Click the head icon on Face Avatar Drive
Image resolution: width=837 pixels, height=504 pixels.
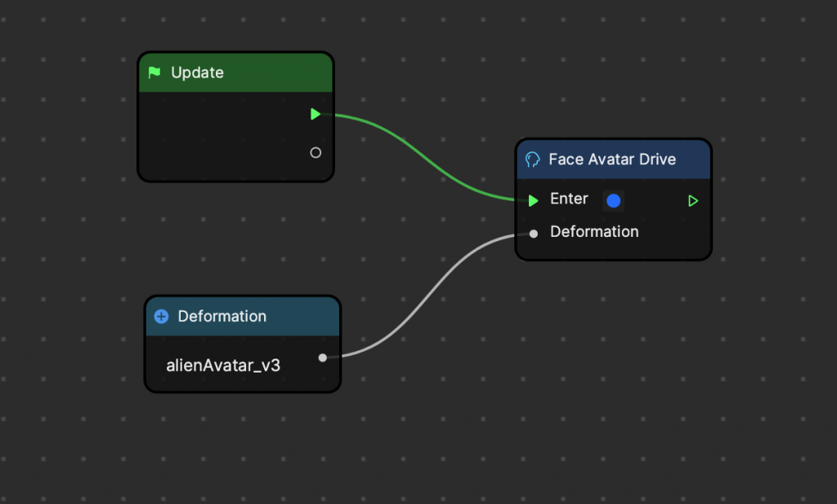(x=533, y=159)
